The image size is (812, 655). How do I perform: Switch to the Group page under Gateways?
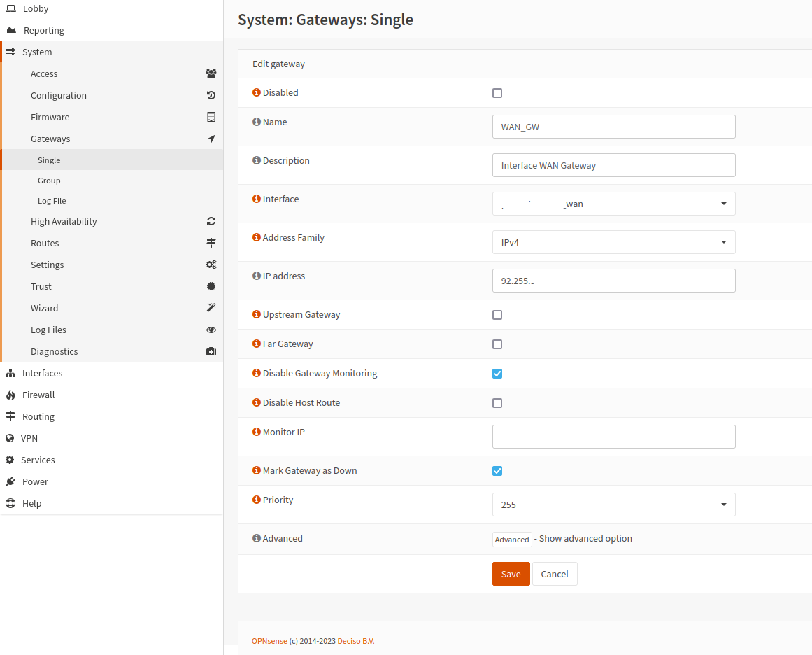pyautogui.click(x=49, y=180)
